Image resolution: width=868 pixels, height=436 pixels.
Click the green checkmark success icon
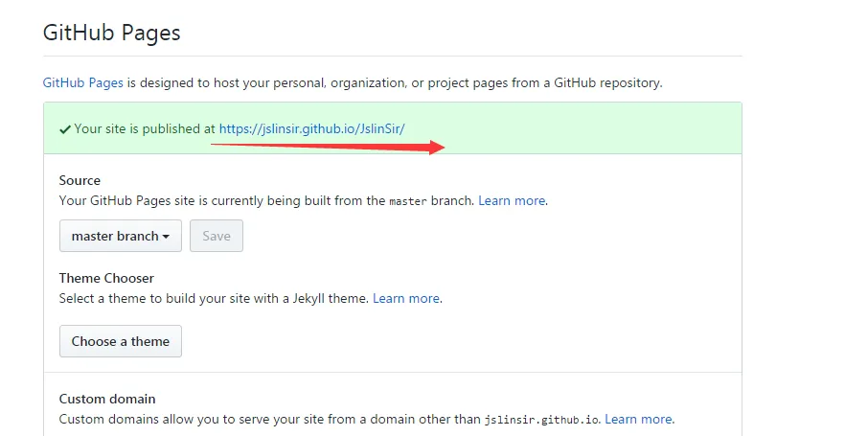[x=65, y=128]
